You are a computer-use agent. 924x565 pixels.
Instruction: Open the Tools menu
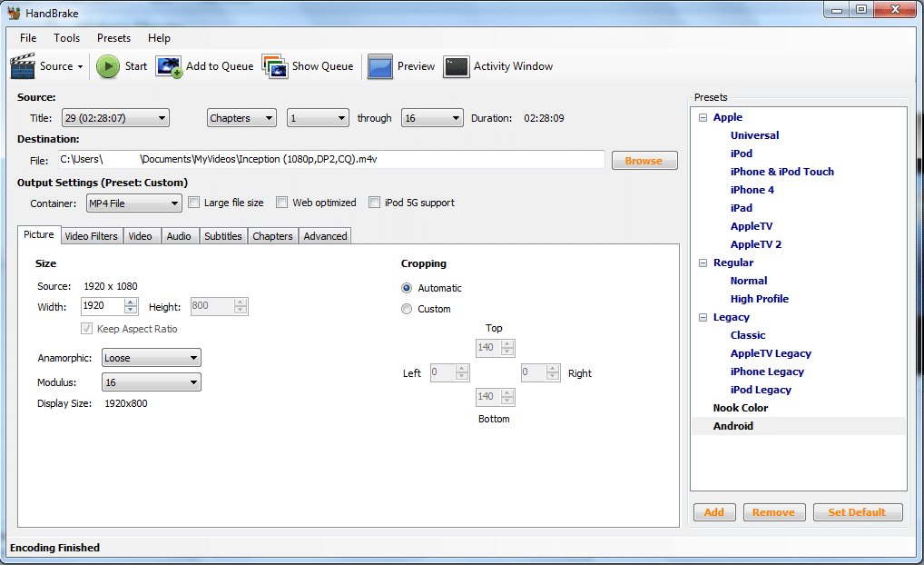(x=66, y=38)
